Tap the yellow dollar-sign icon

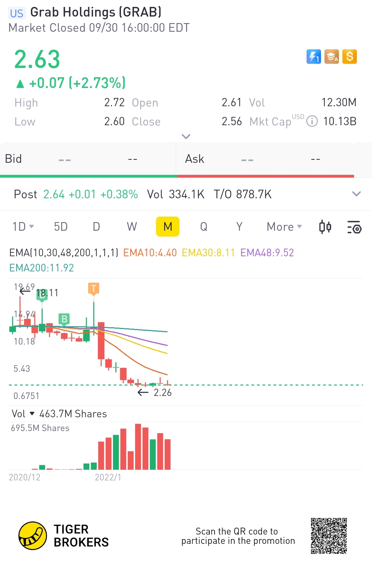point(350,57)
